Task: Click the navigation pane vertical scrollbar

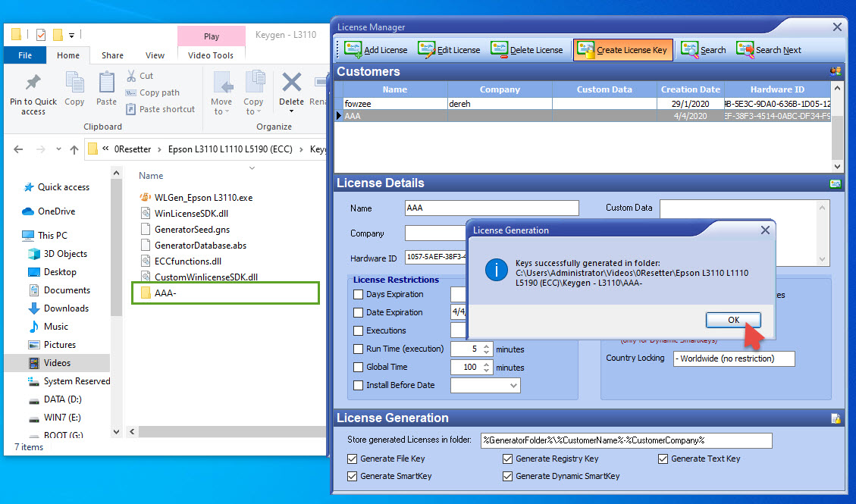Action: 116,302
